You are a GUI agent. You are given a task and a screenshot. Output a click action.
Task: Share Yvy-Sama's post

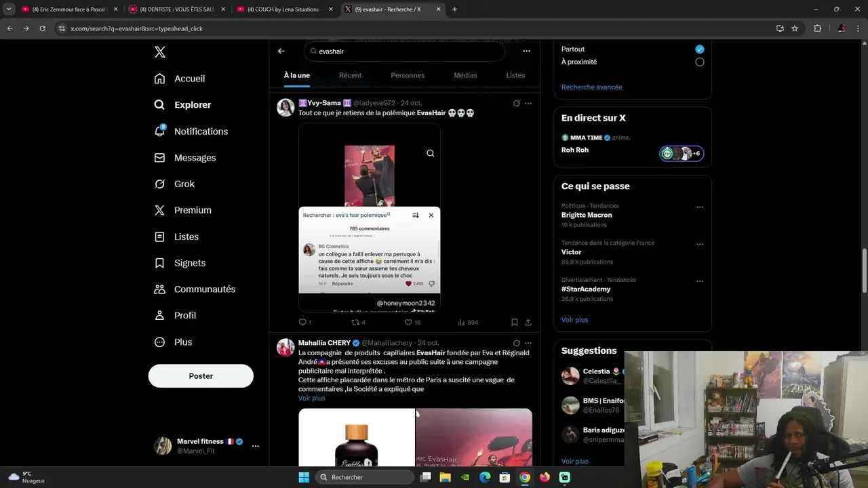(x=528, y=323)
